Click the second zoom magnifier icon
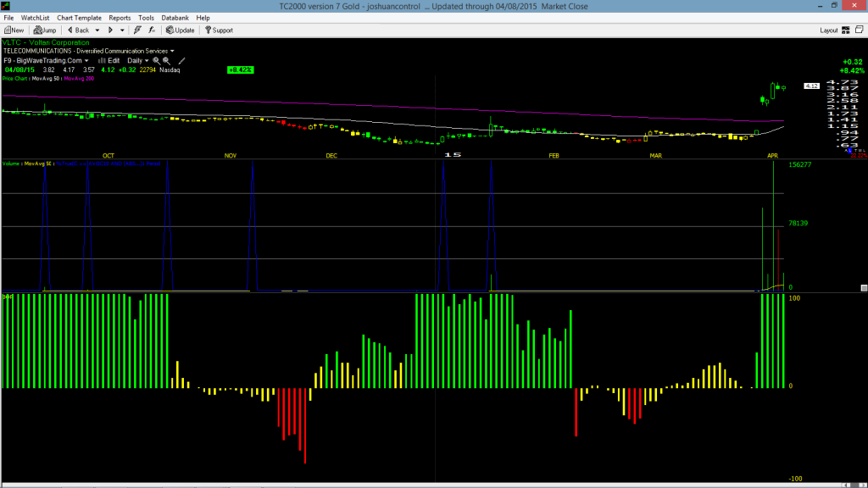 [166, 60]
